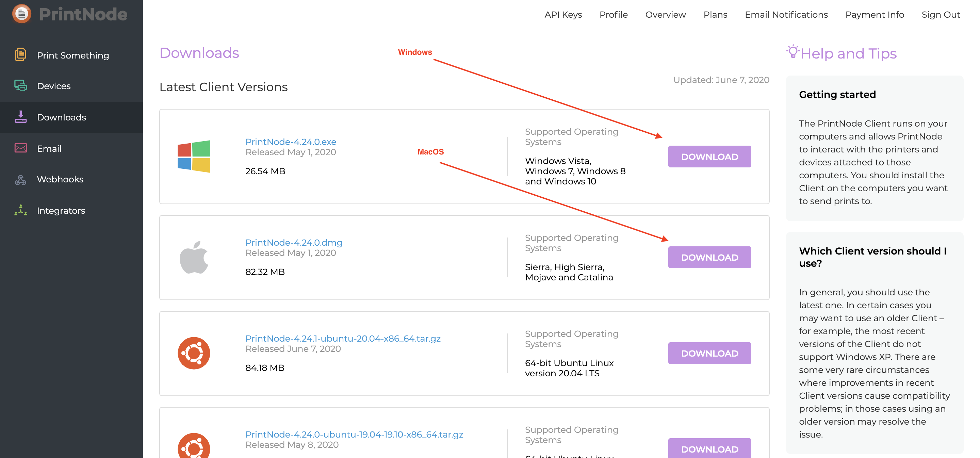Click the ubuntu-20.04 tar.gz file link

(343, 338)
